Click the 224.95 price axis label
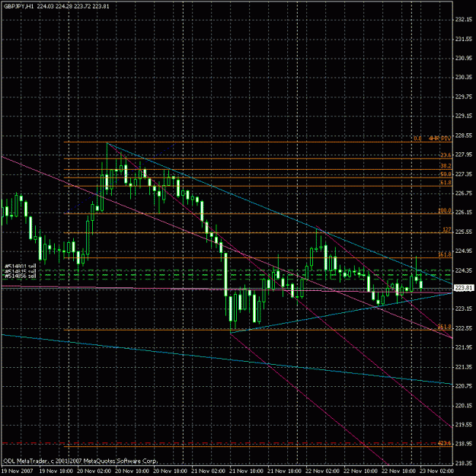The width and height of the screenshot is (476, 476). coord(464,251)
